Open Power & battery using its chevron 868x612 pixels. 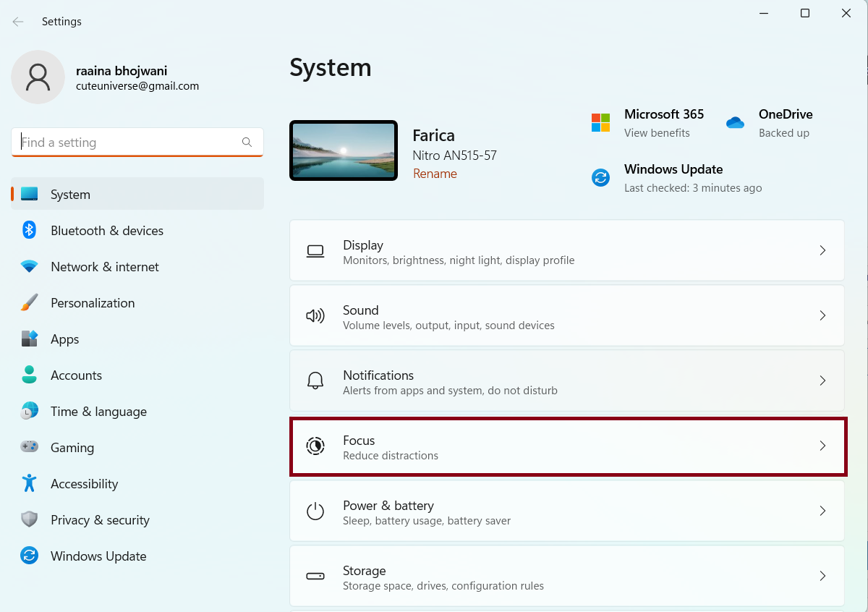pos(822,511)
